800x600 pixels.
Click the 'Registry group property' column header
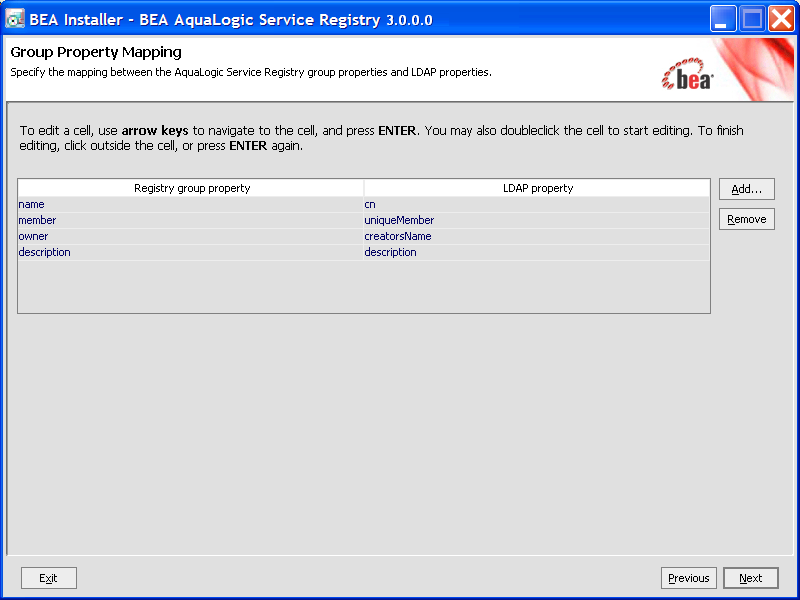pos(191,188)
